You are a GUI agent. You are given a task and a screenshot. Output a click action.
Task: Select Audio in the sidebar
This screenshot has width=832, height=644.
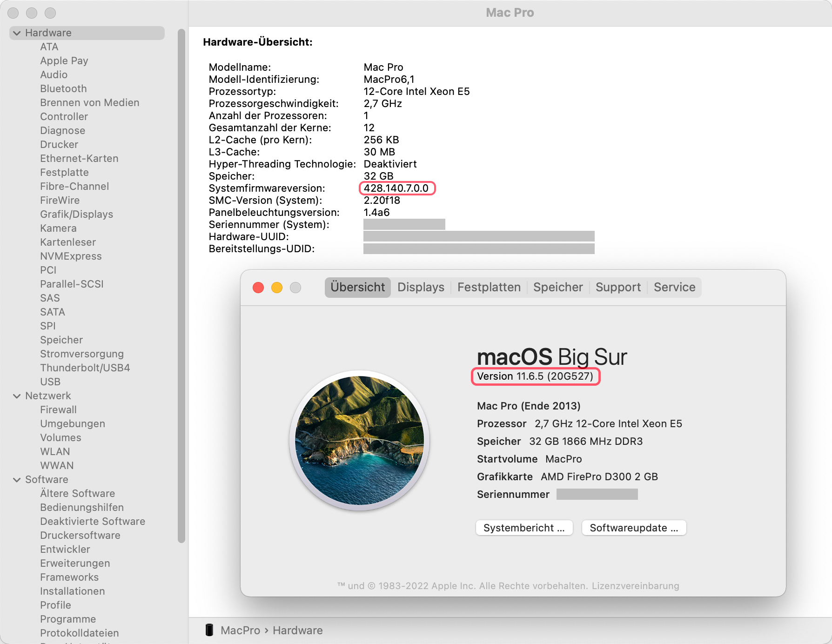[x=54, y=75]
